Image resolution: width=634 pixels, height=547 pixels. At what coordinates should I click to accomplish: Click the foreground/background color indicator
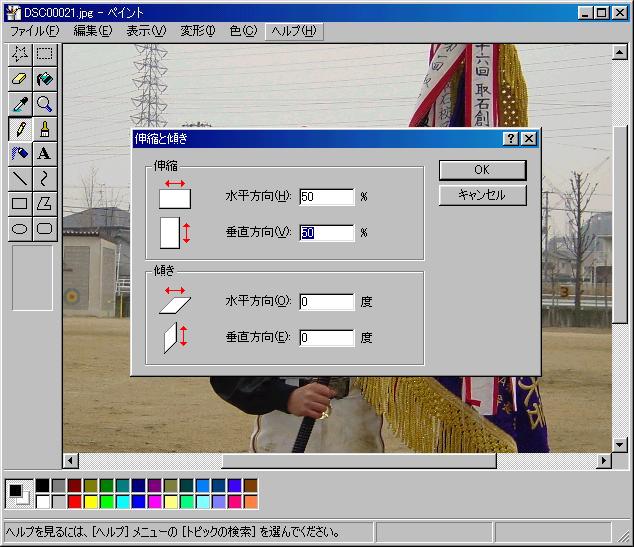[x=19, y=494]
